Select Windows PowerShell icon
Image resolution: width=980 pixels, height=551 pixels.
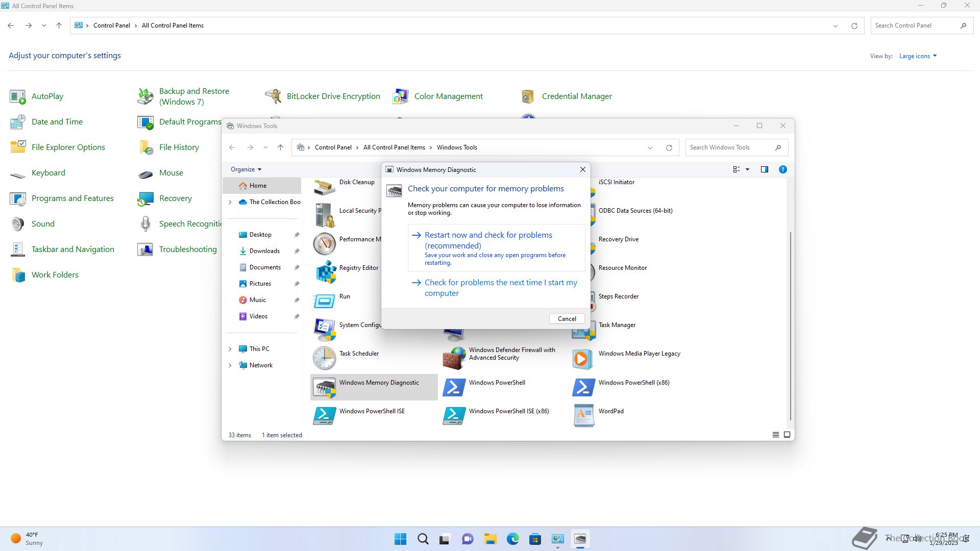tap(454, 386)
